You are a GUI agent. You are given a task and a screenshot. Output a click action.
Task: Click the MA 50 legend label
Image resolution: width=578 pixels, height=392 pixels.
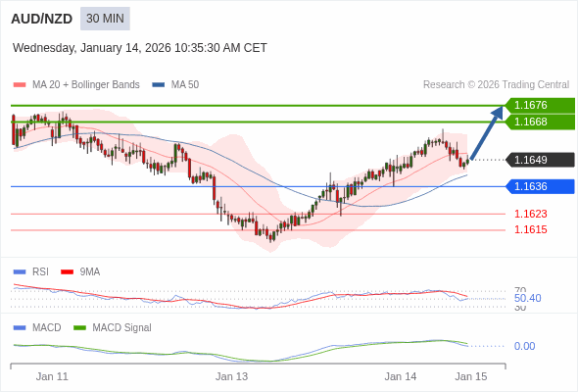tap(185, 85)
